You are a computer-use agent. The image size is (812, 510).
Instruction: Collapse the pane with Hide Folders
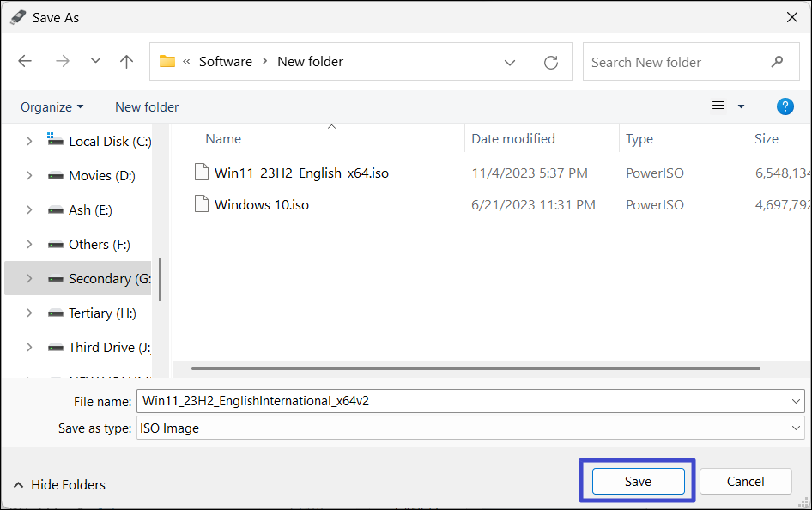(59, 484)
